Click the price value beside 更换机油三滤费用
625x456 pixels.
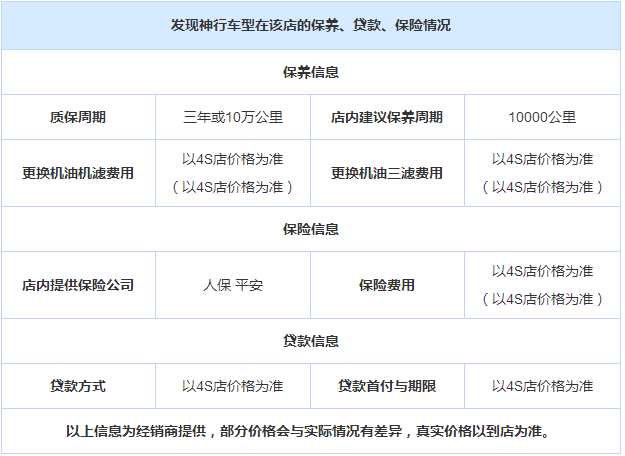[x=542, y=173]
